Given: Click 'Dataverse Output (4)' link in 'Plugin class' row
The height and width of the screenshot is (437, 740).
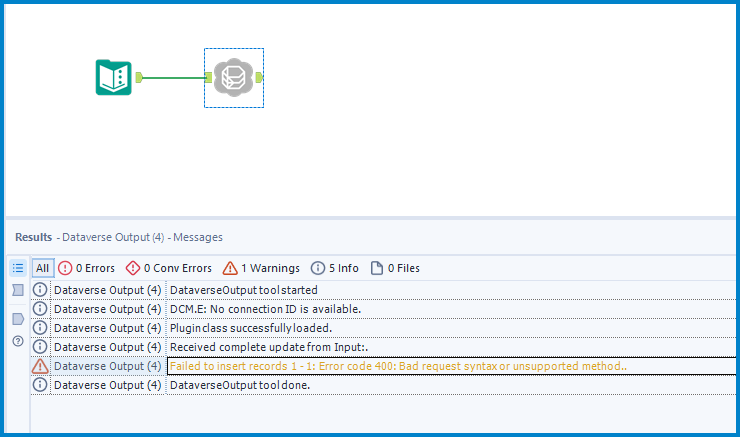Looking at the screenshot, I should [x=108, y=328].
